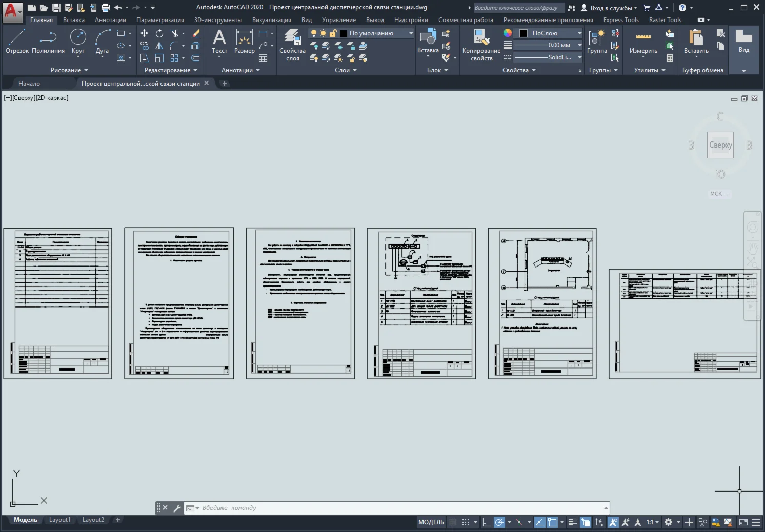Screen dimensions: 765x532
Task: Click the МОДЕЛЬ status bar button
Action: 431,522
